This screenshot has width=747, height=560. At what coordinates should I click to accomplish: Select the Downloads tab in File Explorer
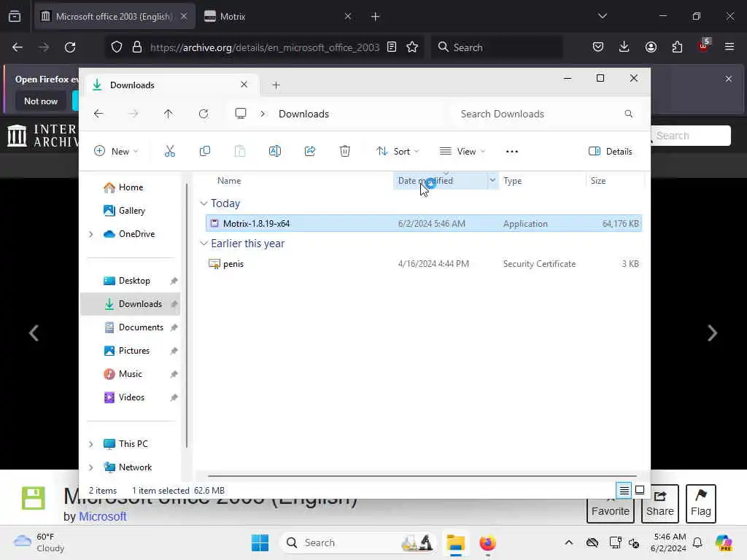click(x=171, y=85)
